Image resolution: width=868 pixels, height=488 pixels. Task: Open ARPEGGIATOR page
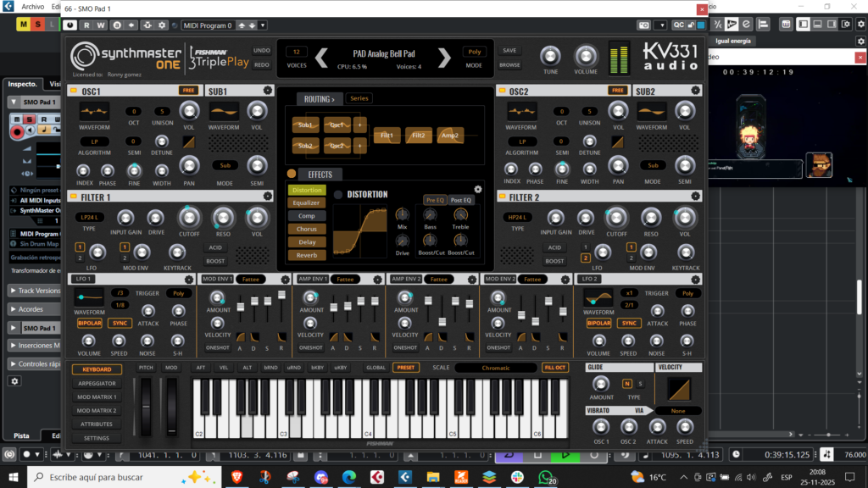click(x=97, y=384)
